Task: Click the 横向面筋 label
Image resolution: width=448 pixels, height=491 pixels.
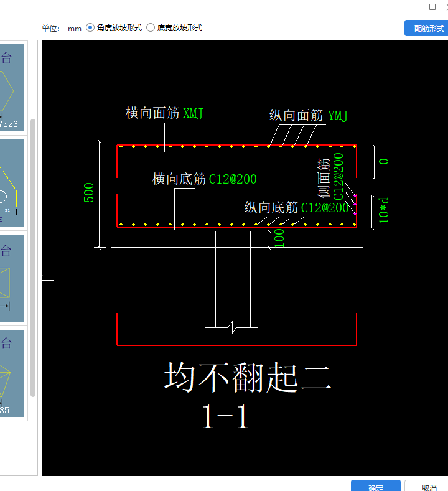Action: click(x=152, y=113)
